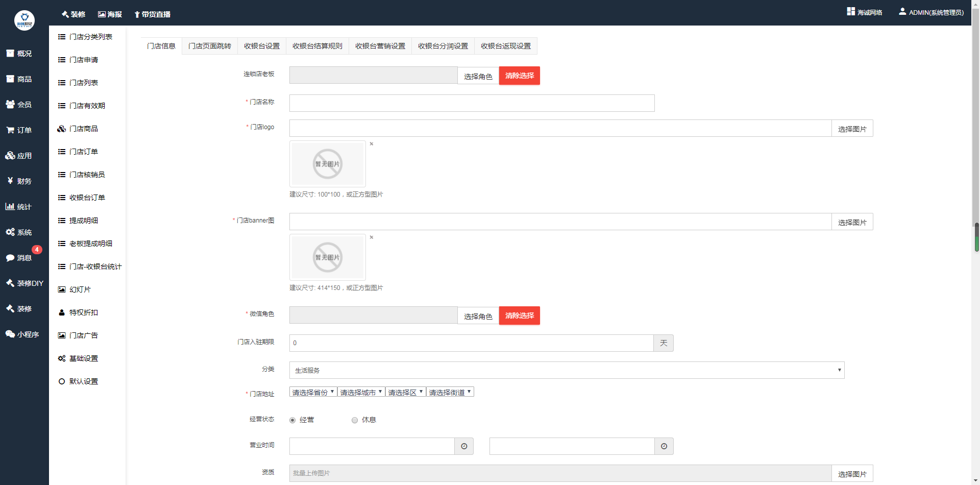The height and width of the screenshot is (485, 980).
Task: Click the 幻灯片 image icon in submenu
Action: [x=62, y=289]
